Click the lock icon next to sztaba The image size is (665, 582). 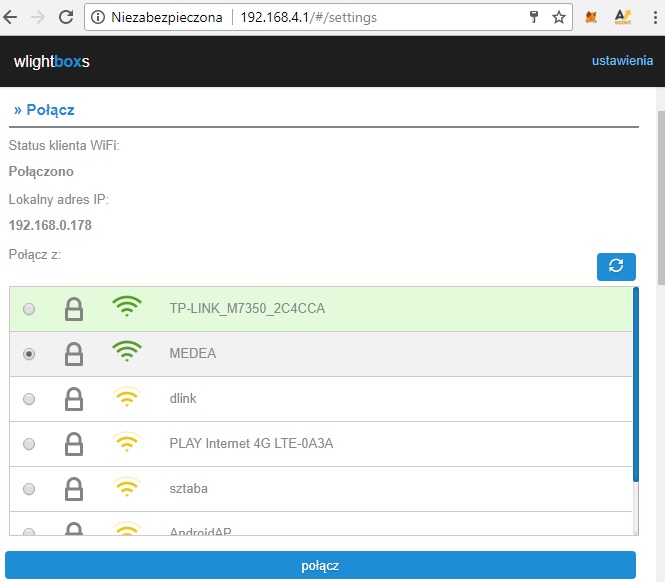pos(73,489)
